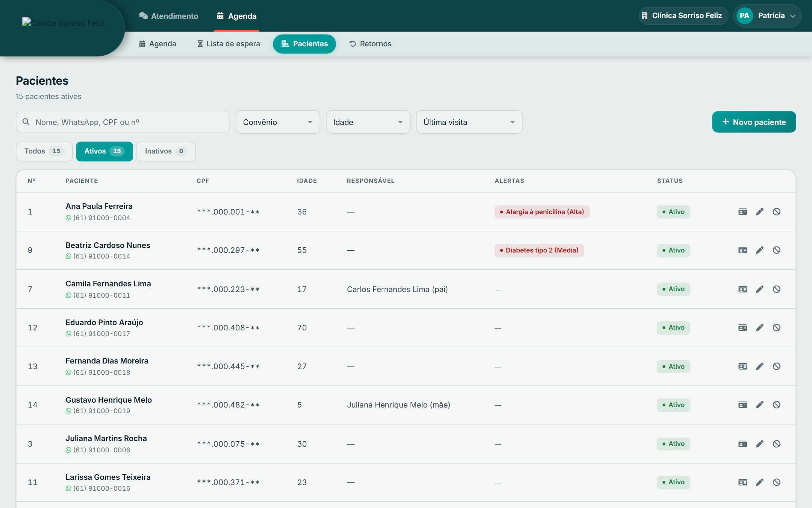Image resolution: width=812 pixels, height=508 pixels.
Task: Expand the Última visita filter dropdown
Action: 469,122
